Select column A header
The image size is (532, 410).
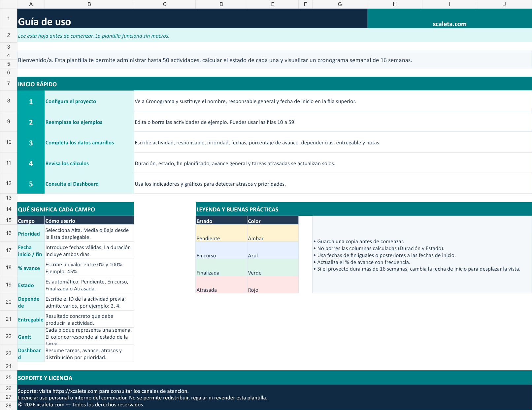click(x=31, y=4)
